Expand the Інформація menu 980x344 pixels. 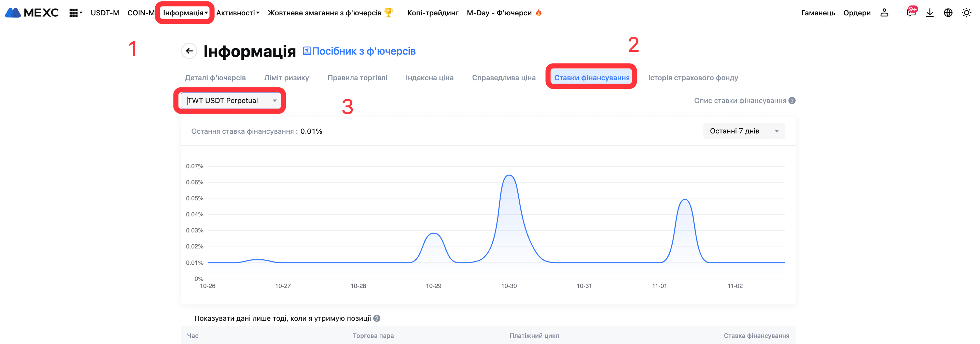click(185, 13)
